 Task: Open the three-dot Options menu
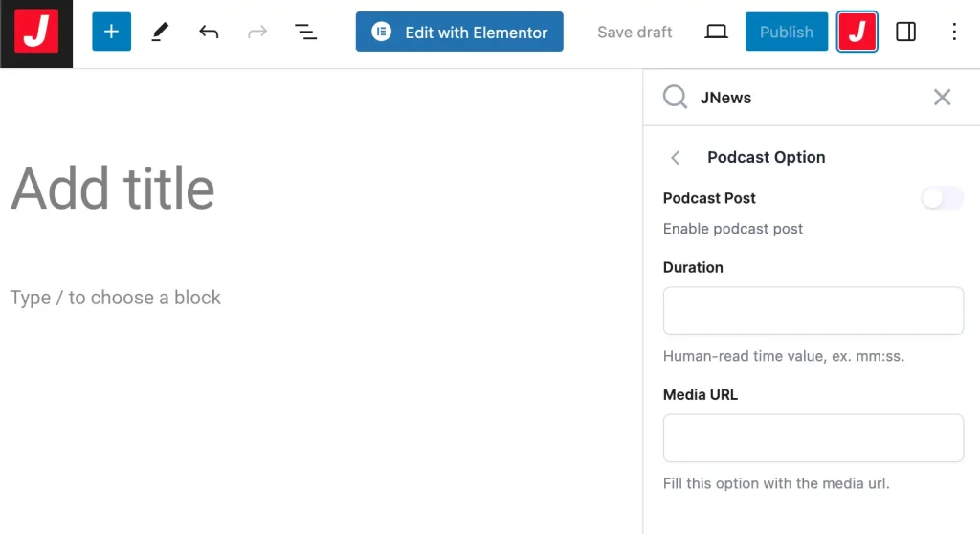[953, 33]
